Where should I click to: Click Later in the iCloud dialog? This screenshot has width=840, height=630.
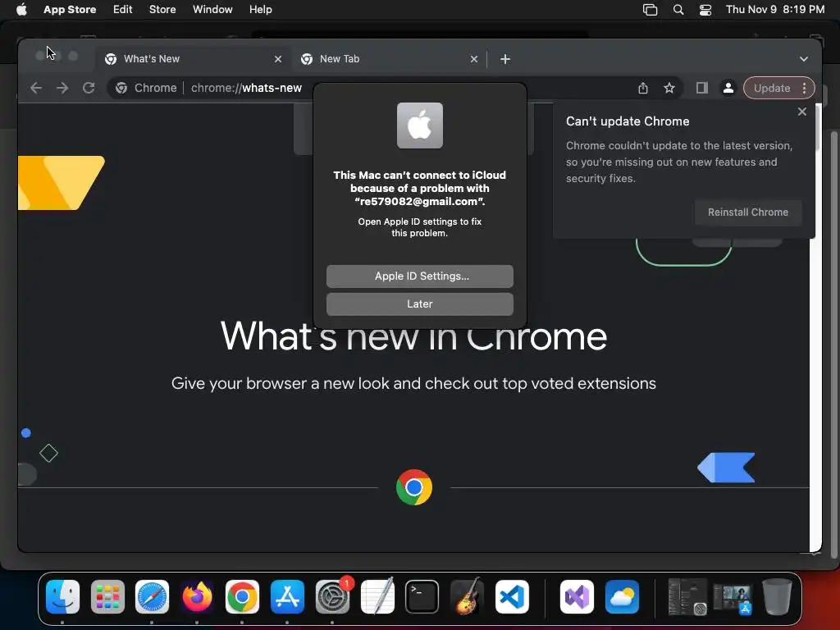pyautogui.click(x=419, y=304)
